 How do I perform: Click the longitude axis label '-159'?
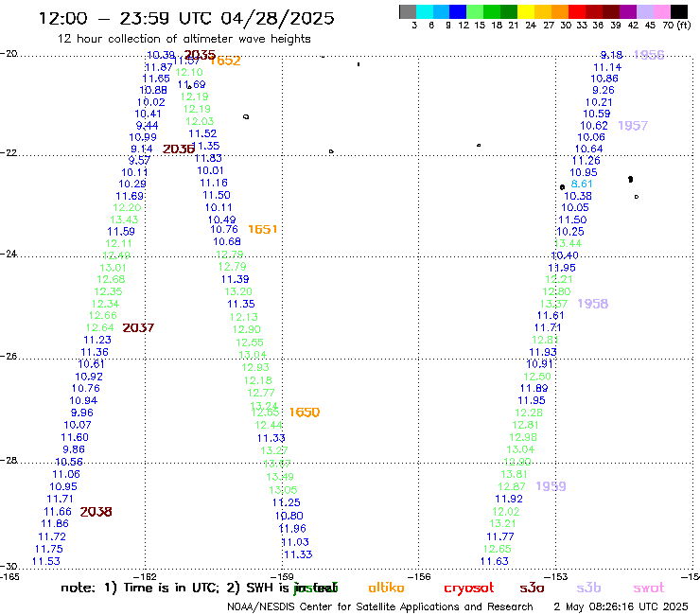(x=282, y=576)
